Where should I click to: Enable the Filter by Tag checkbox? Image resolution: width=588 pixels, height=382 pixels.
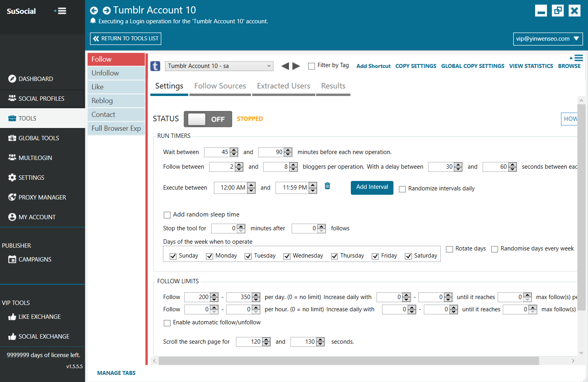pos(312,66)
